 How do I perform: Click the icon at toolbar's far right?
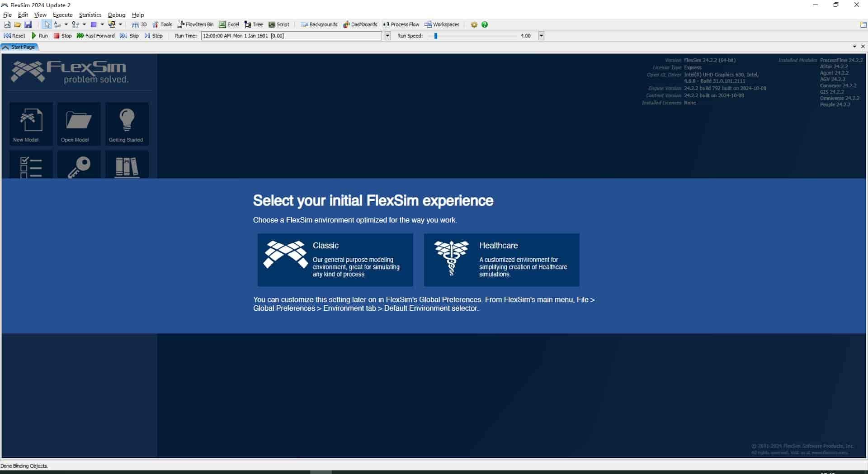point(863,25)
